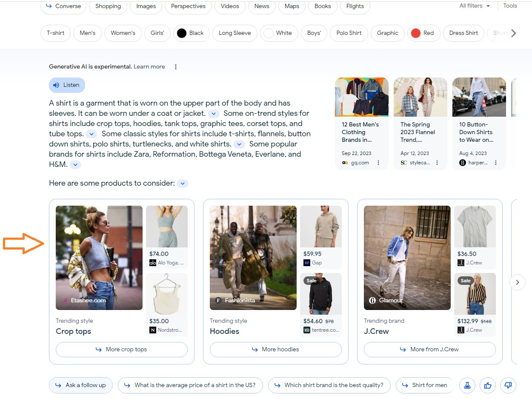The image size is (532, 399).
Task: Click the thumbs down feedback icon
Action: 508,385
